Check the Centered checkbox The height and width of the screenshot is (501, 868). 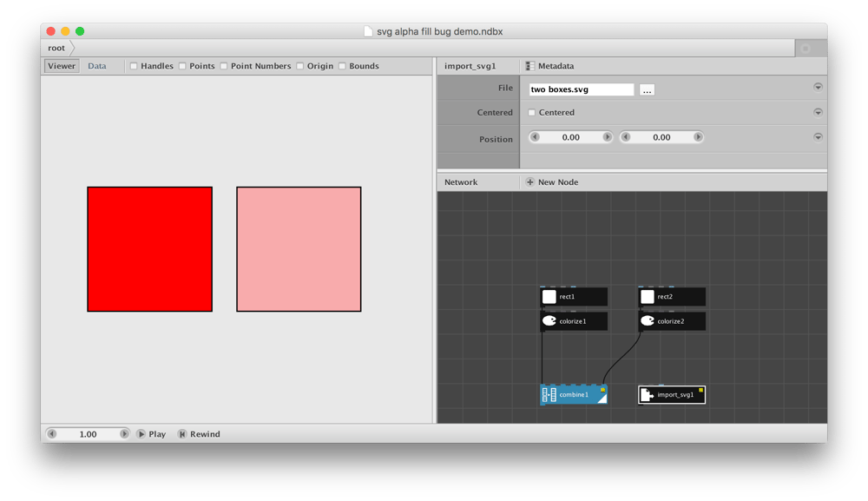531,112
